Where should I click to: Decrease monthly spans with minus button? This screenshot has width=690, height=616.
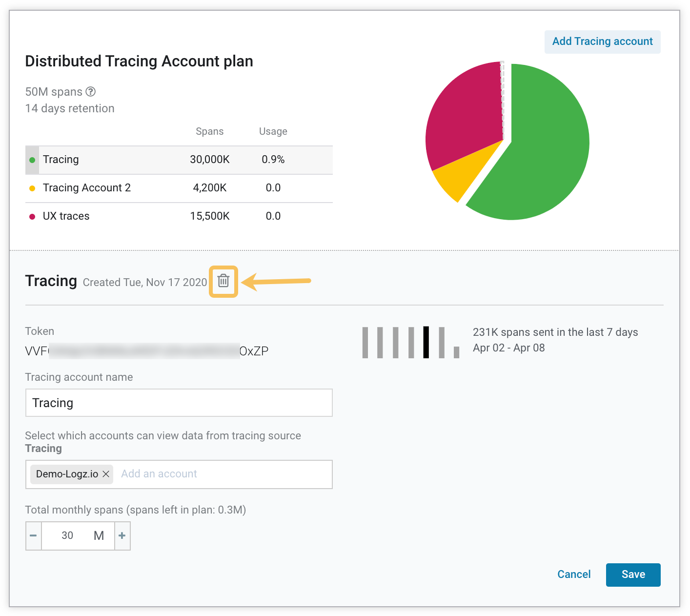tap(33, 535)
